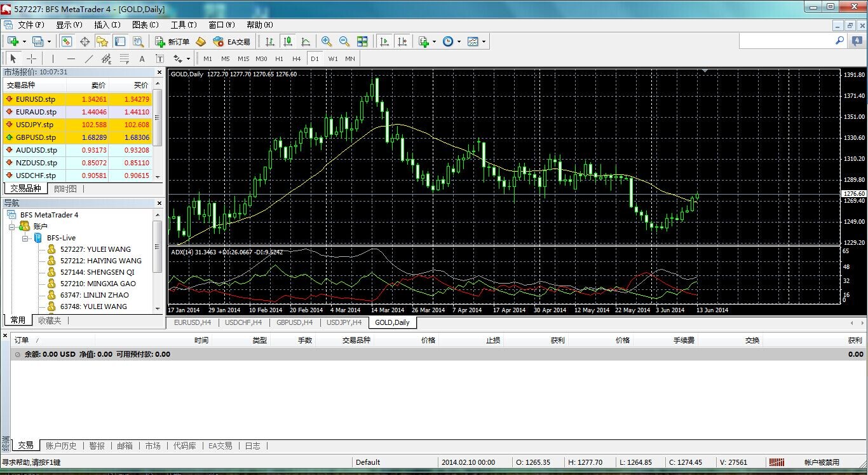Tile chart windows with grid icon
Screen dimensions: 868x475
pyautogui.click(x=362, y=41)
